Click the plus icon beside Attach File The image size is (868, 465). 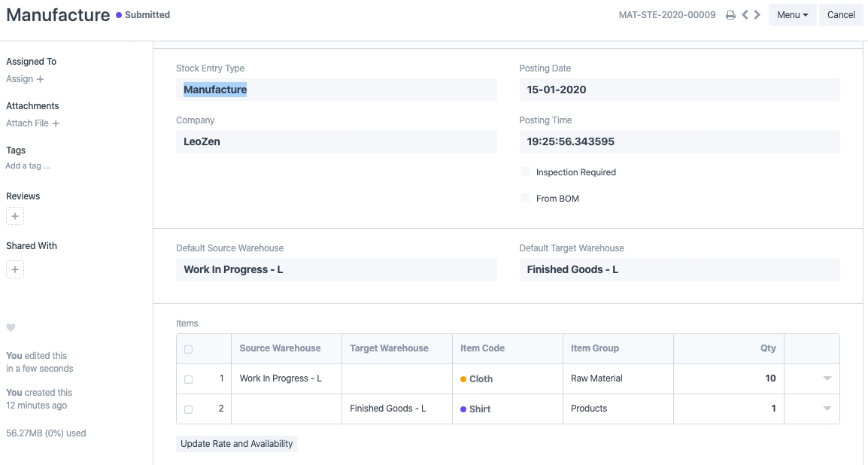pyautogui.click(x=56, y=123)
